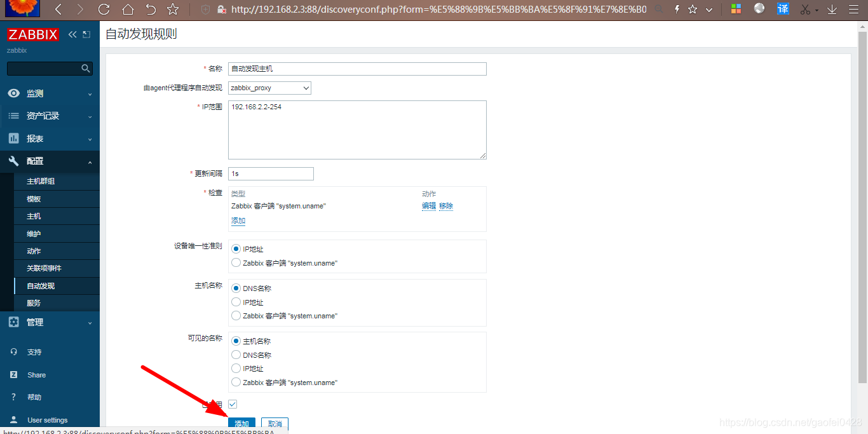This screenshot has height=434, width=868.
Task: Click the globe extension icon
Action: coord(759,8)
